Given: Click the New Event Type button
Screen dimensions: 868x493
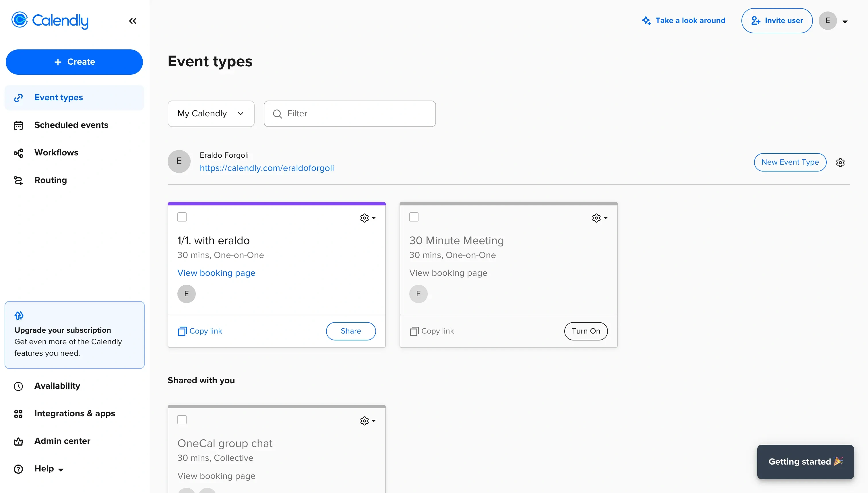Looking at the screenshot, I should point(789,162).
